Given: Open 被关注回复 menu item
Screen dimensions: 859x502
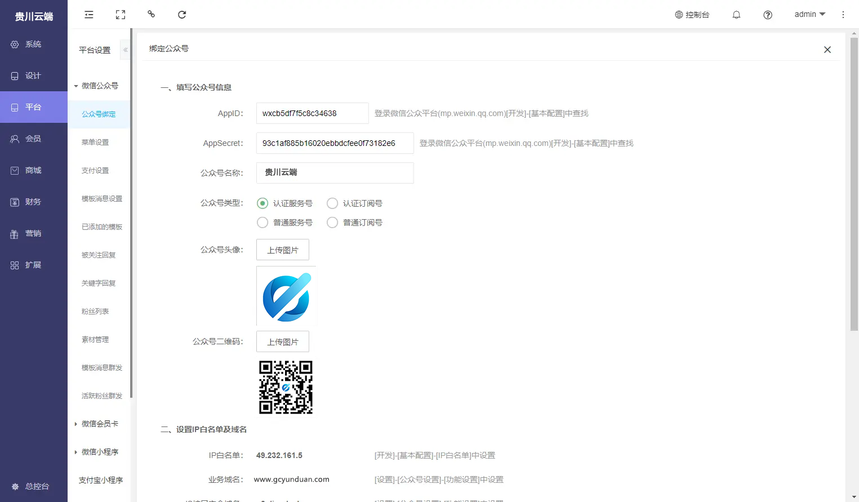Looking at the screenshot, I should (x=99, y=255).
